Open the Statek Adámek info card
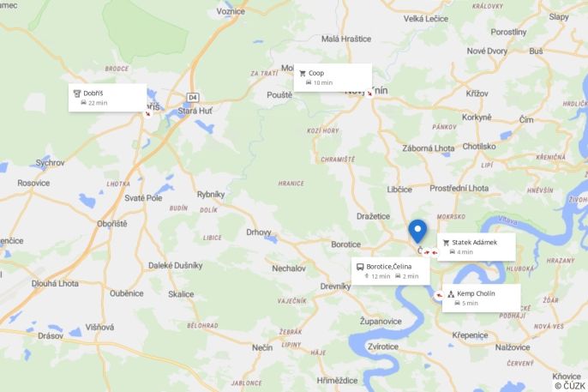This screenshot has width=588, height=392. click(477, 247)
